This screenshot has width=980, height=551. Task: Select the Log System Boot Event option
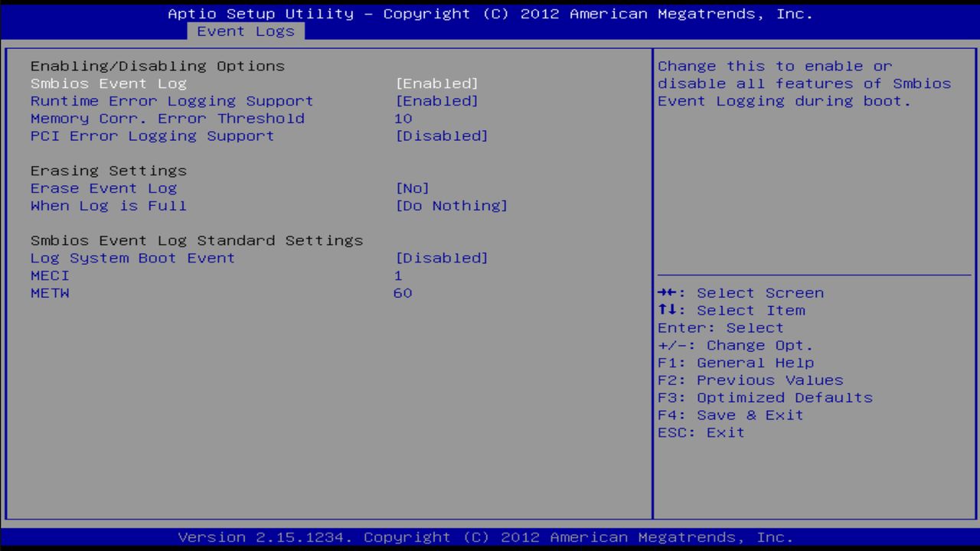(x=133, y=258)
